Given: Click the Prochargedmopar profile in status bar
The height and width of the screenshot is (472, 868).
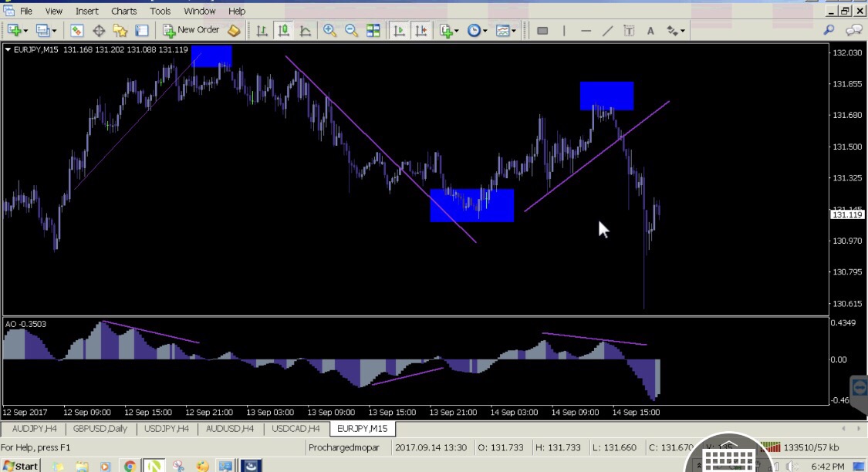Looking at the screenshot, I should tap(344, 447).
